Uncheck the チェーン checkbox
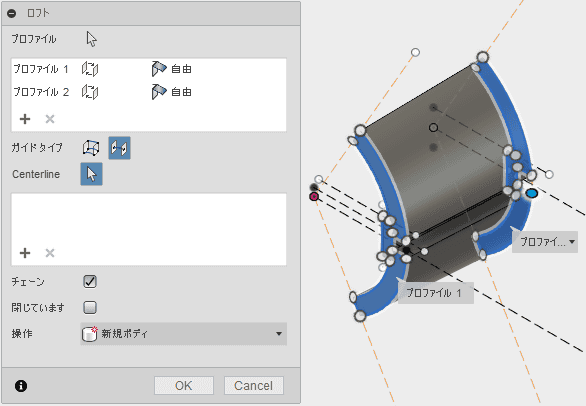Viewport: 586px width, 406px height. click(90, 281)
